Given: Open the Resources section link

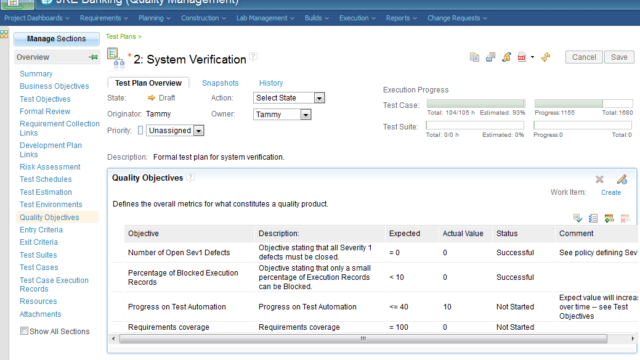Looking at the screenshot, I should tap(38, 301).
